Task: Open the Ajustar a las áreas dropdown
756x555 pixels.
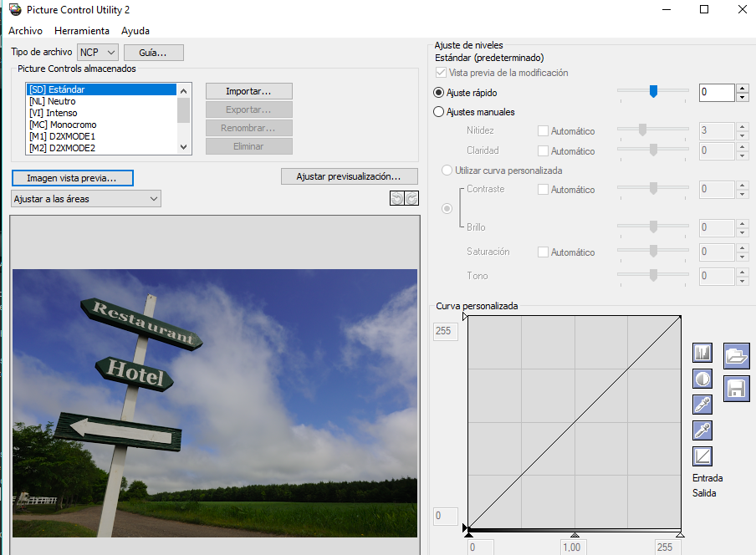Action: pyautogui.click(x=86, y=199)
